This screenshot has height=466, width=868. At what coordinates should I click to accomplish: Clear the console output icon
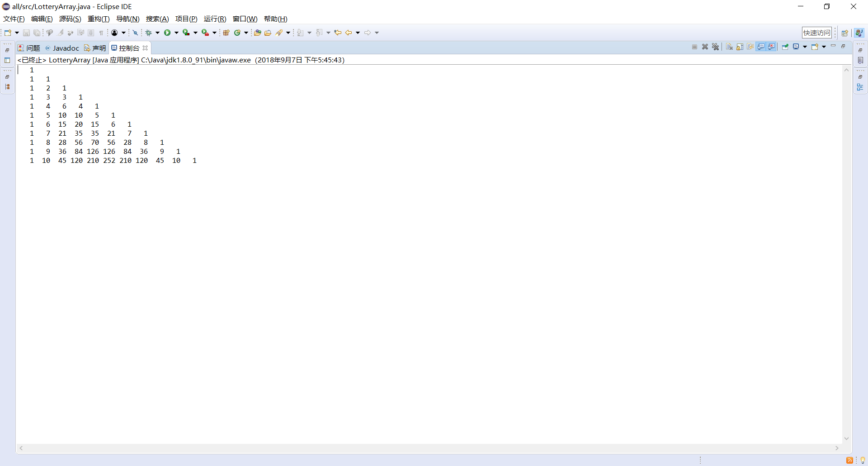point(729,47)
